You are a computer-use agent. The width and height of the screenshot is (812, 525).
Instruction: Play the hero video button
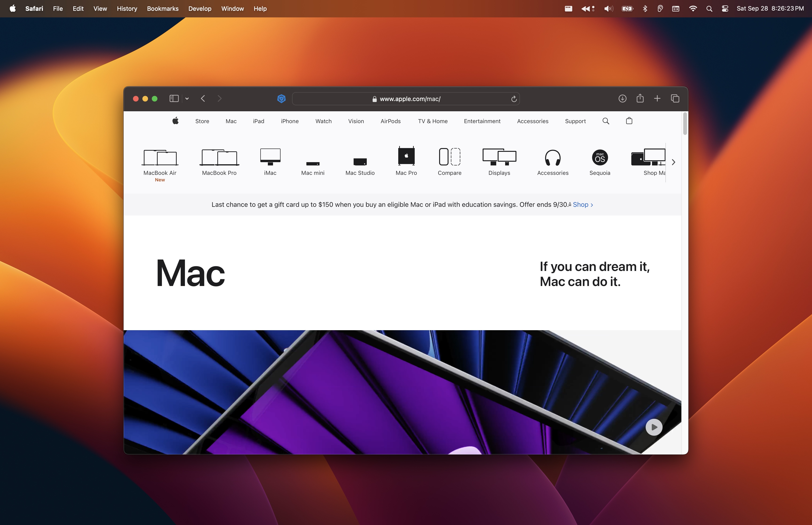coord(654,427)
